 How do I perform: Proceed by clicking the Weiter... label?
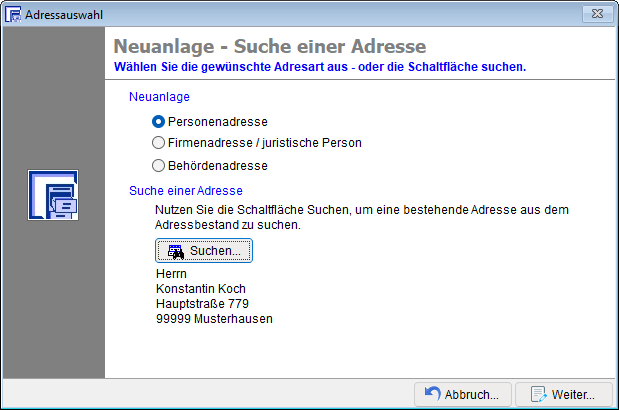click(x=574, y=394)
